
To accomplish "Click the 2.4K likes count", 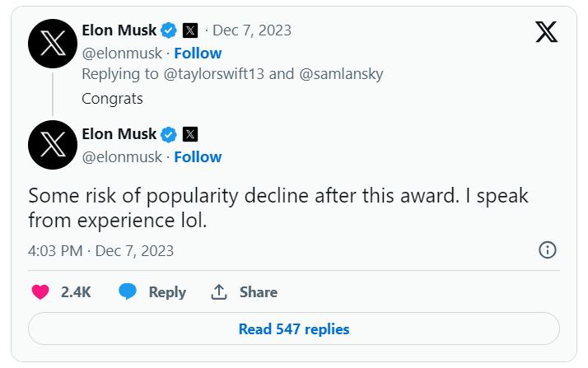I will pos(76,292).
